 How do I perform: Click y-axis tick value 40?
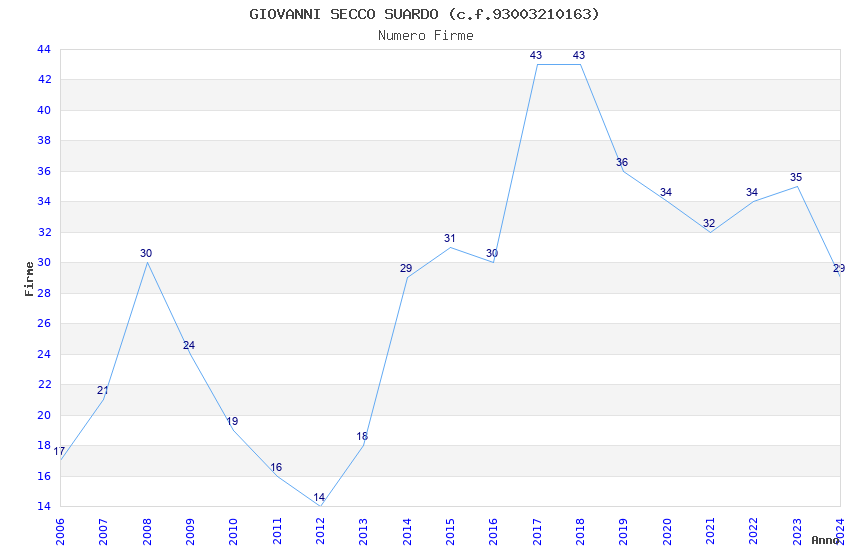44,110
